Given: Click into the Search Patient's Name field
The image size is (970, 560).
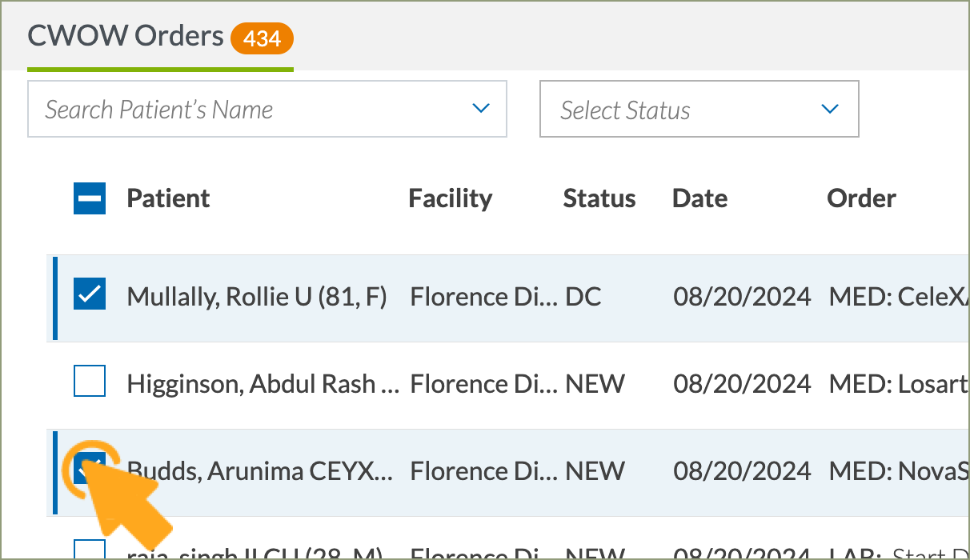Looking at the screenshot, I should tap(240, 109).
